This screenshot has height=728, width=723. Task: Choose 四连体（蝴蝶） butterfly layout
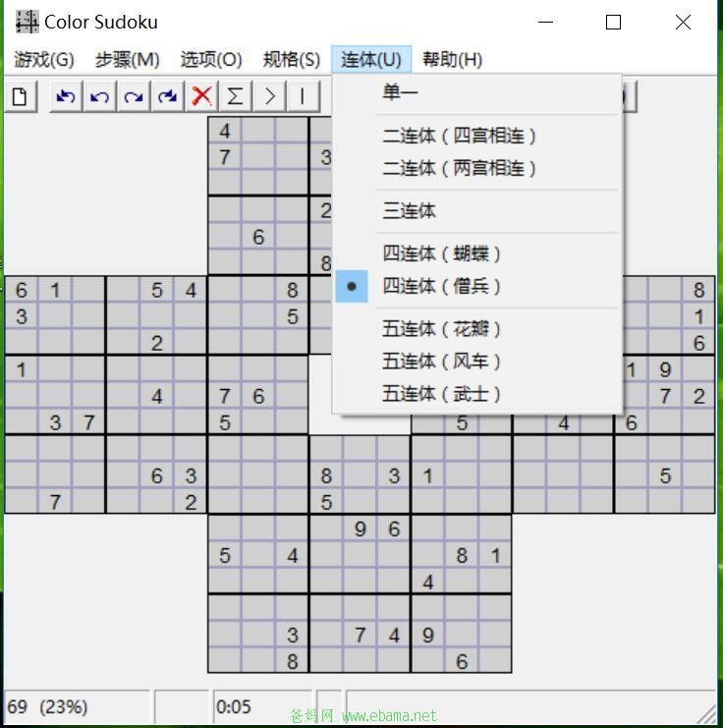(x=477, y=253)
